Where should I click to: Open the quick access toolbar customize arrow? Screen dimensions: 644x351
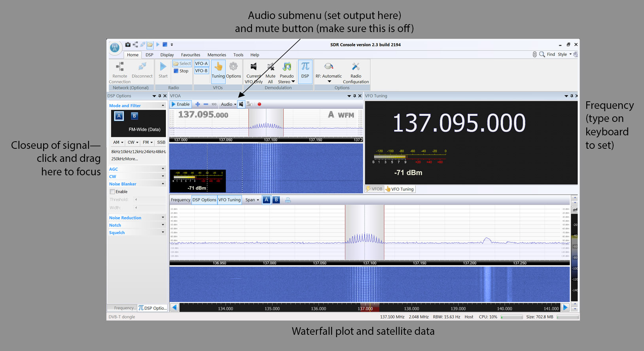click(172, 45)
